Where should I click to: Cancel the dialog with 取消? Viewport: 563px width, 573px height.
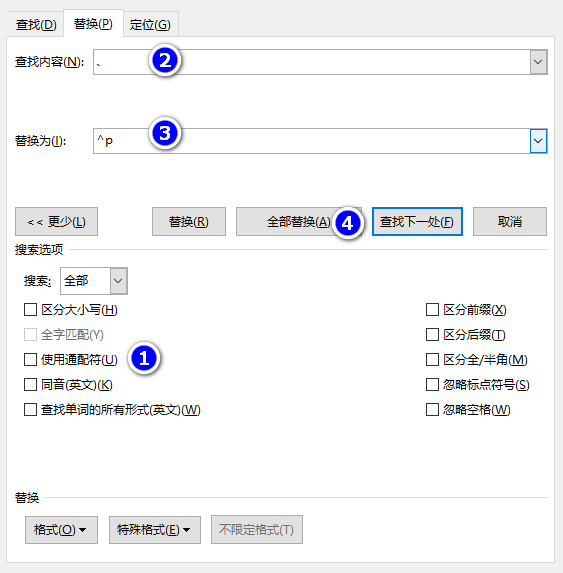[x=510, y=222]
